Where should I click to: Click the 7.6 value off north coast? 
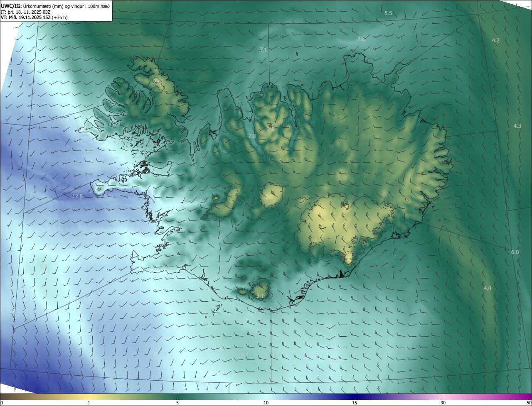(361, 39)
